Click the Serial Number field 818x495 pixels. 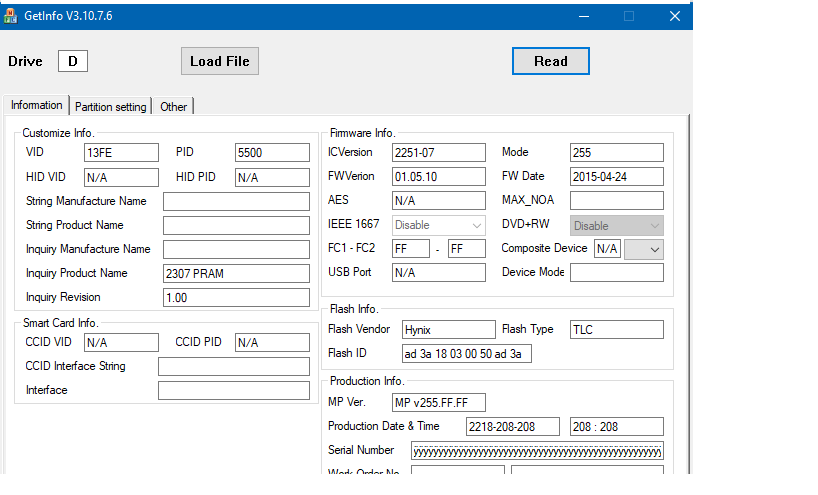537,451
